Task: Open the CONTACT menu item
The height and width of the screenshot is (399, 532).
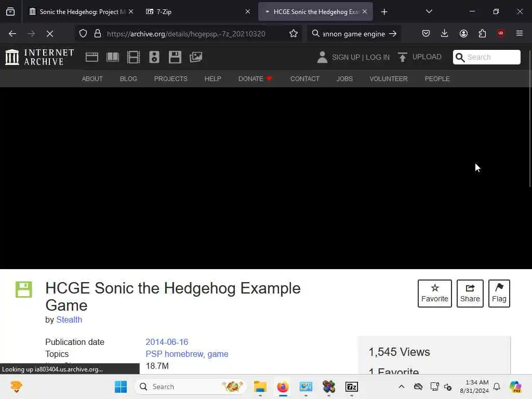Action: (305, 79)
